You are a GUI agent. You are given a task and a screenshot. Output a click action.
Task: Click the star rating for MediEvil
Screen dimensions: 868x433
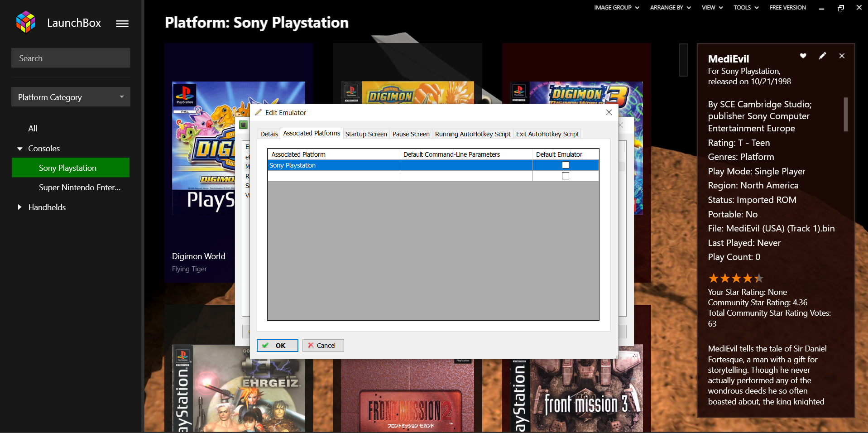(736, 278)
